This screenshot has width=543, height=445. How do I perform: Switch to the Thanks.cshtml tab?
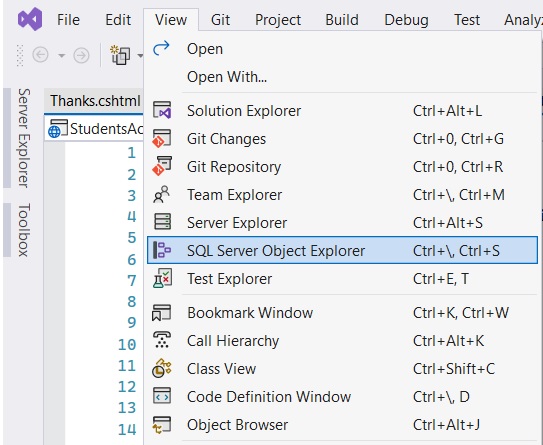(x=95, y=101)
